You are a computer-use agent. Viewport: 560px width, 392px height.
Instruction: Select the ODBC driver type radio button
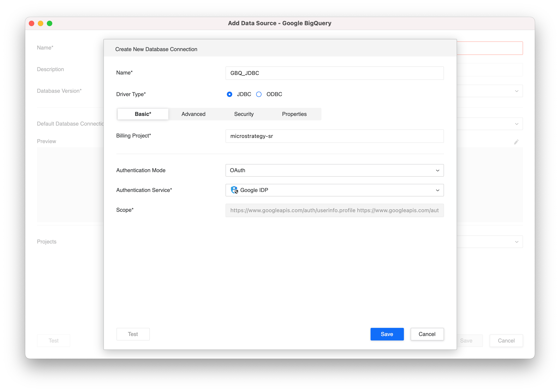point(259,94)
